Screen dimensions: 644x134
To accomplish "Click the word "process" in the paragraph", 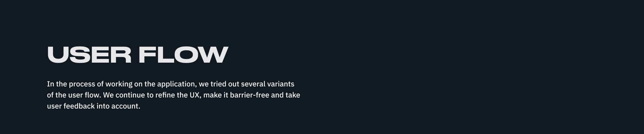I will (x=82, y=84).
